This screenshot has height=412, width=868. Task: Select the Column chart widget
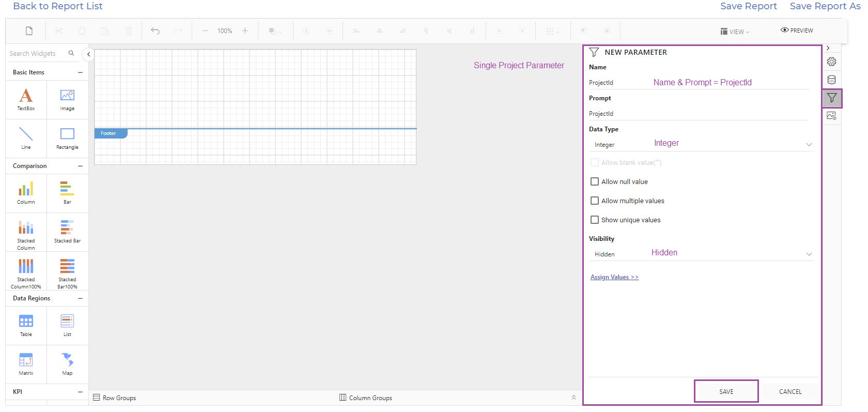tap(26, 193)
